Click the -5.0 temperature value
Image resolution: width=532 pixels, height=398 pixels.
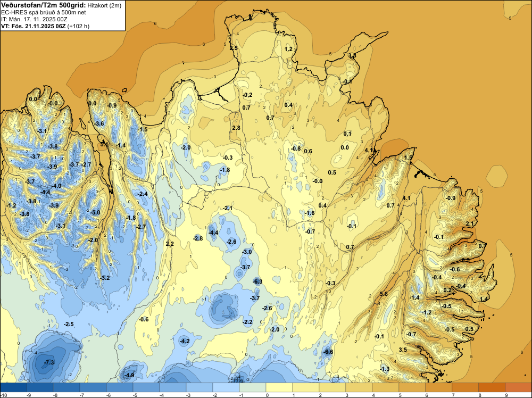[95, 212]
